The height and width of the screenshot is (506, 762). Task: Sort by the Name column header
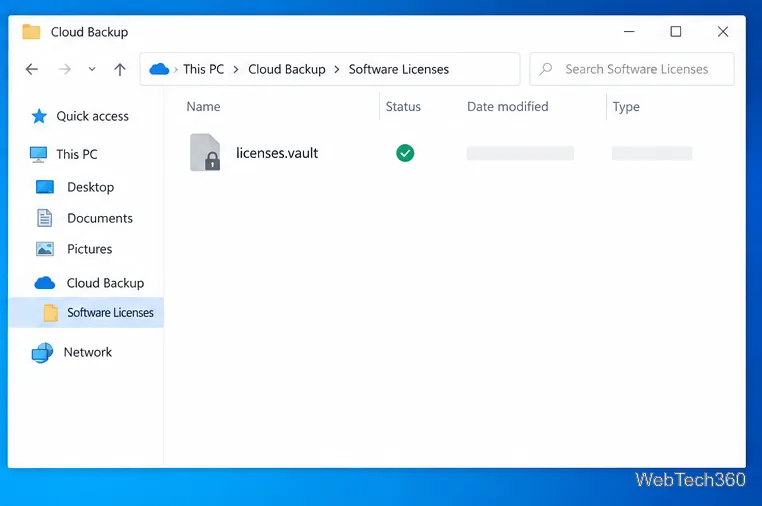(203, 106)
